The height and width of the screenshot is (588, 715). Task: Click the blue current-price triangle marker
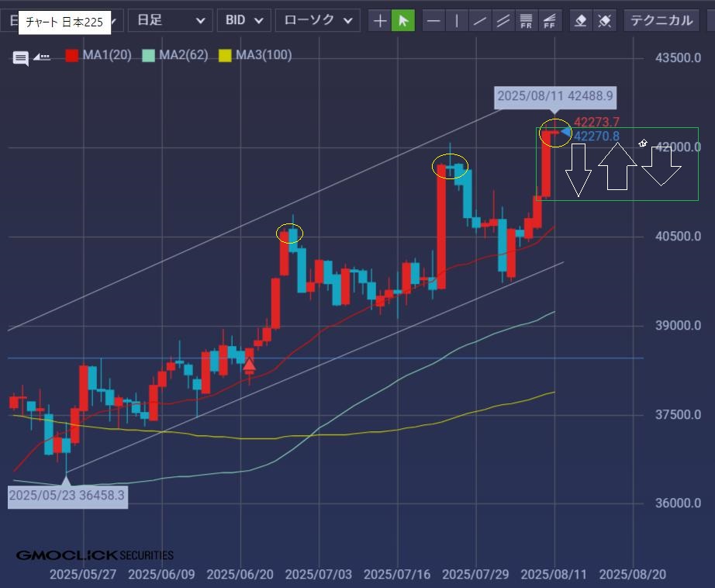pos(566,133)
